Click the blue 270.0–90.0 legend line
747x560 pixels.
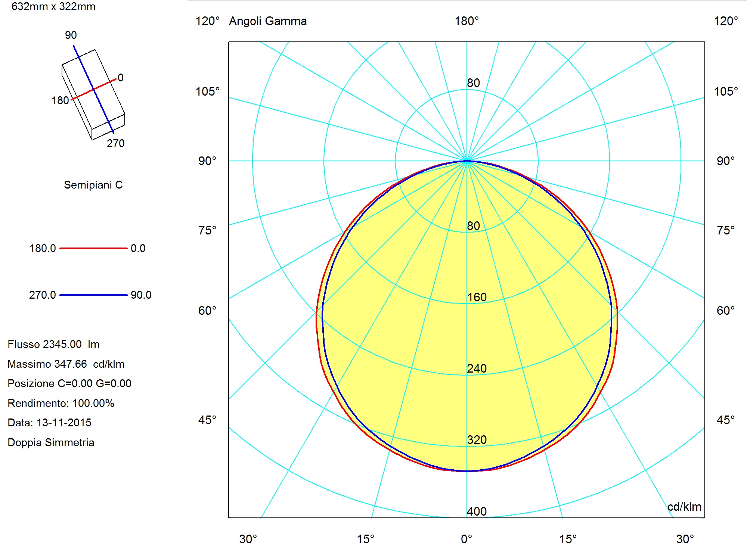click(x=93, y=295)
